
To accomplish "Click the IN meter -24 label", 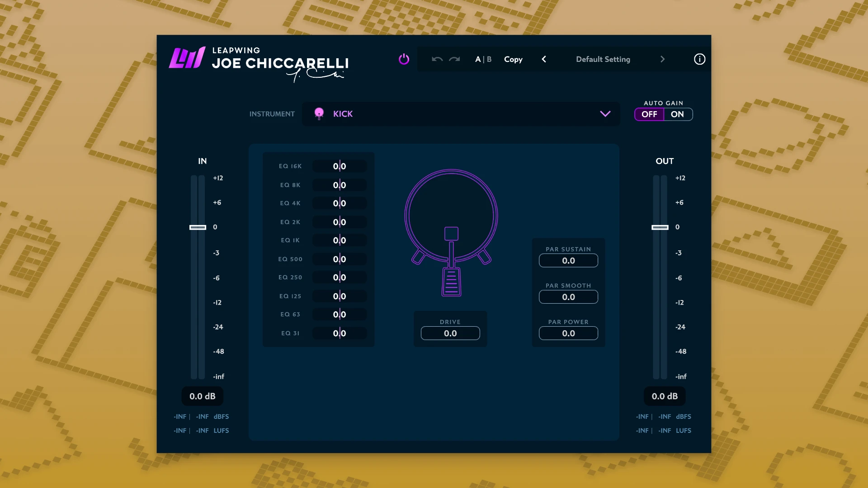I will [x=218, y=327].
